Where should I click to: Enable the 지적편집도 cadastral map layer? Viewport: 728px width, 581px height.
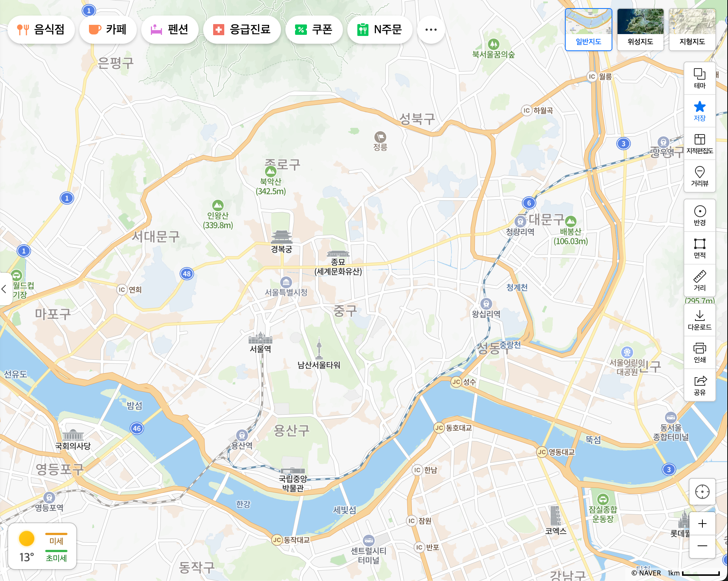[699, 143]
